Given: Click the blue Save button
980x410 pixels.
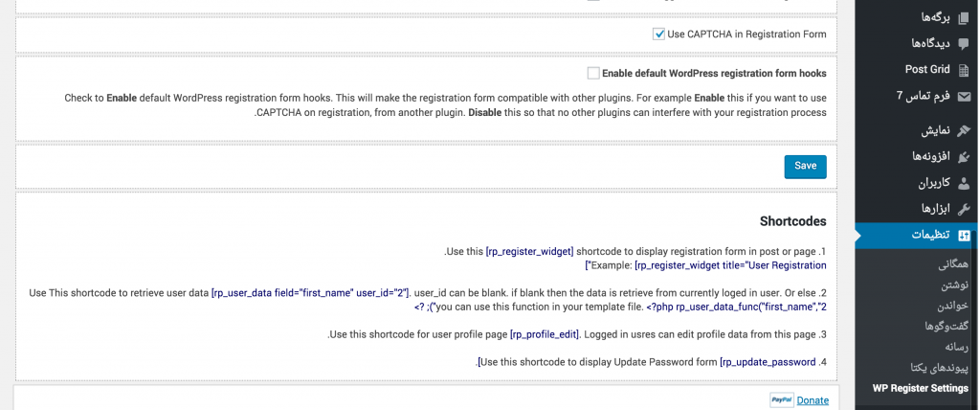Looking at the screenshot, I should (805, 167).
